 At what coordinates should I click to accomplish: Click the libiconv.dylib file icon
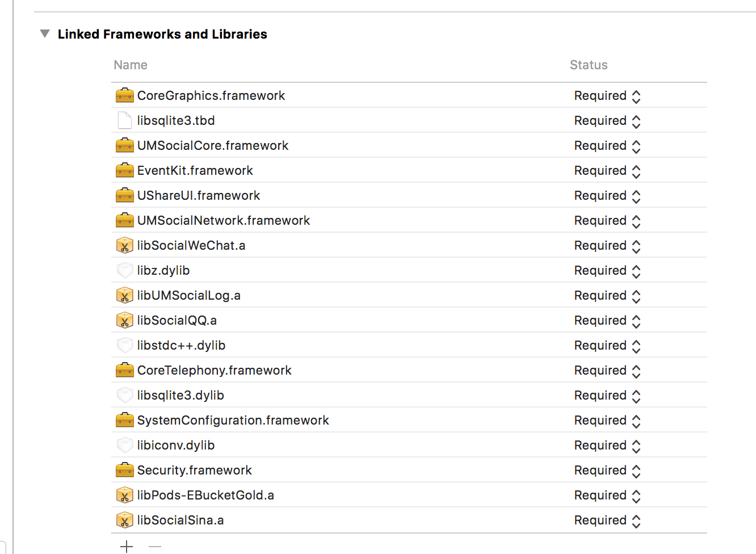125,445
